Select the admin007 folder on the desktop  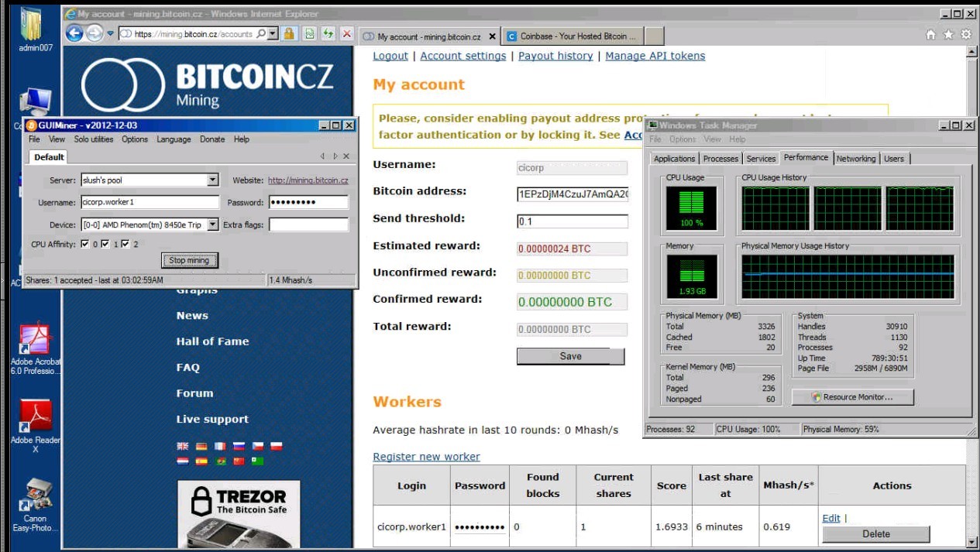click(35, 29)
